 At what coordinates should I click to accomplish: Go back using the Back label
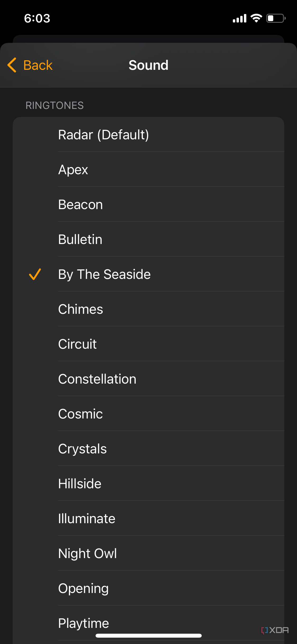(38, 65)
